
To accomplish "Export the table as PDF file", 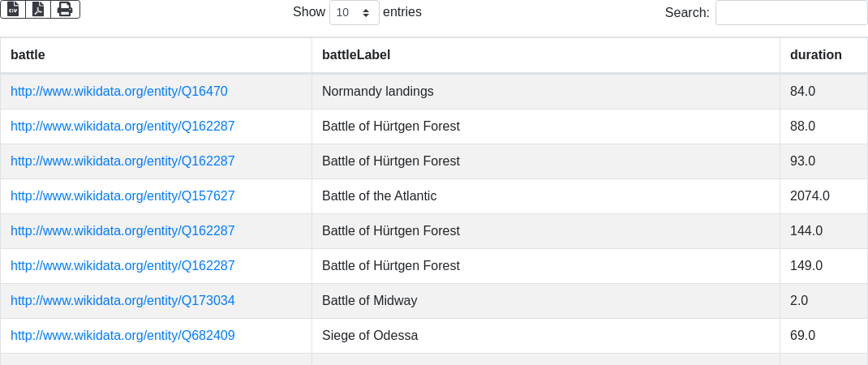I will [x=38, y=9].
